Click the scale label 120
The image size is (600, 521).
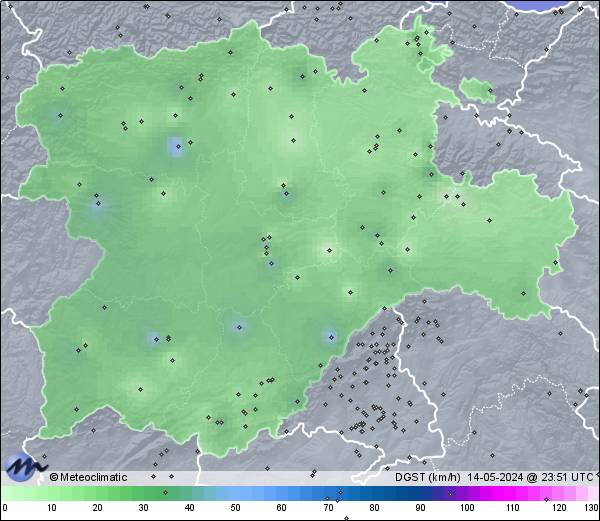[559, 508]
